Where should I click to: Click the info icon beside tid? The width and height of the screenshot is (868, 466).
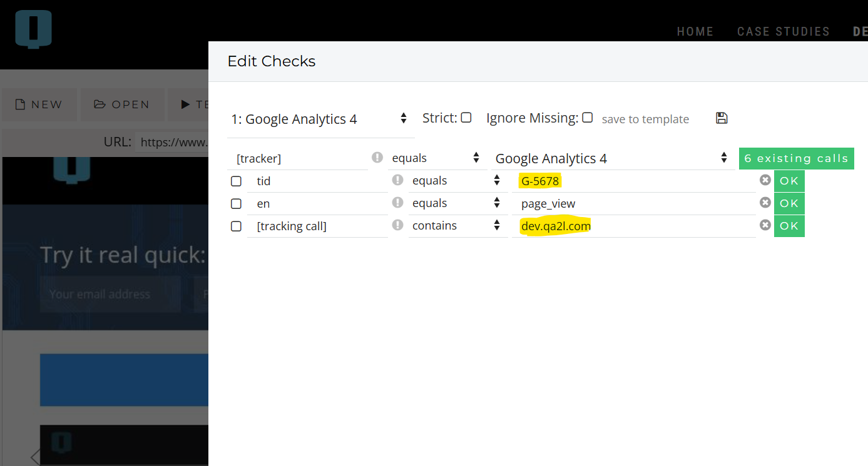[397, 180]
